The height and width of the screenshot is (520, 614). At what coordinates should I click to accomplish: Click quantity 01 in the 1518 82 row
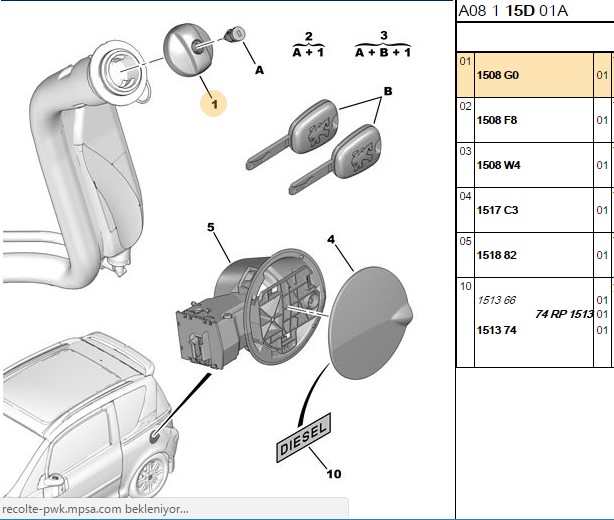pyautogui.click(x=602, y=255)
